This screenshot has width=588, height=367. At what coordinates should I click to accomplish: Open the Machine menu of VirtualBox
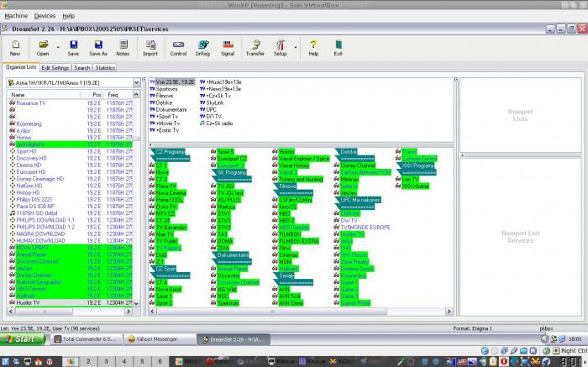tap(16, 16)
